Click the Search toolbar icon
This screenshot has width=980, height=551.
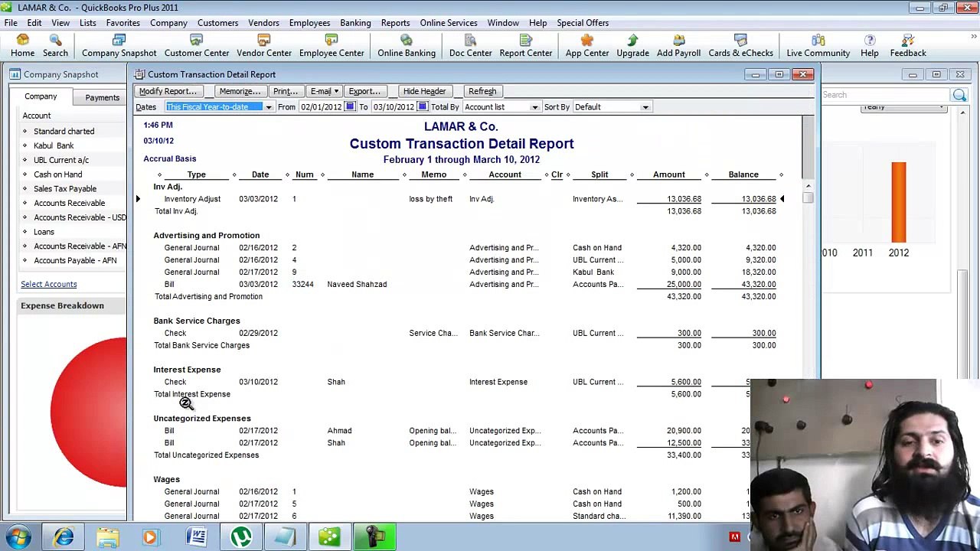(55, 45)
